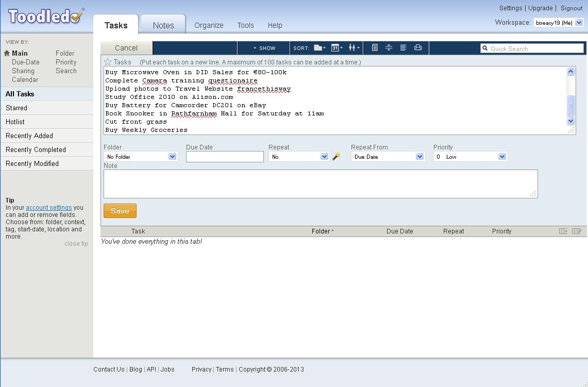Screen dimensions: 588x387
Task: Click the Quick Search field
Action: coord(532,48)
